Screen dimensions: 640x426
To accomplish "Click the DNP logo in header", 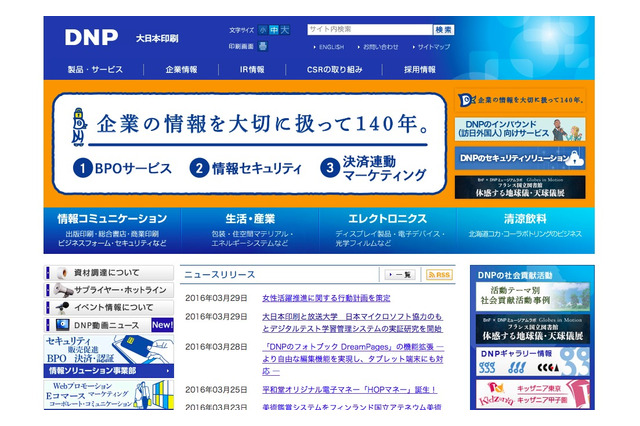I will pyautogui.click(x=91, y=37).
